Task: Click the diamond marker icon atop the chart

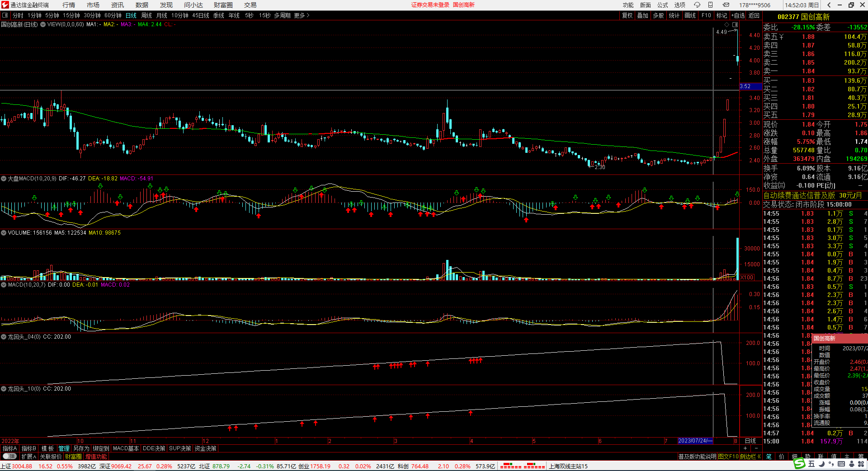Action: (x=727, y=24)
